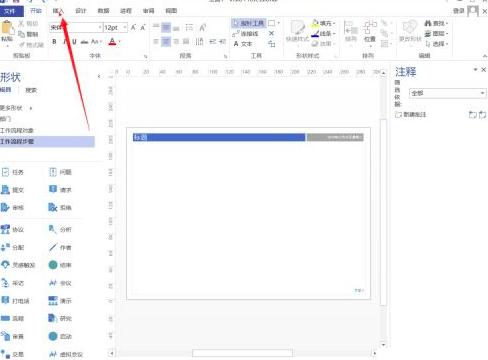Image resolution: width=488 pixels, height=360 pixels.
Task: Click the 演示 (Presentation) shape icon
Action: 53,301
